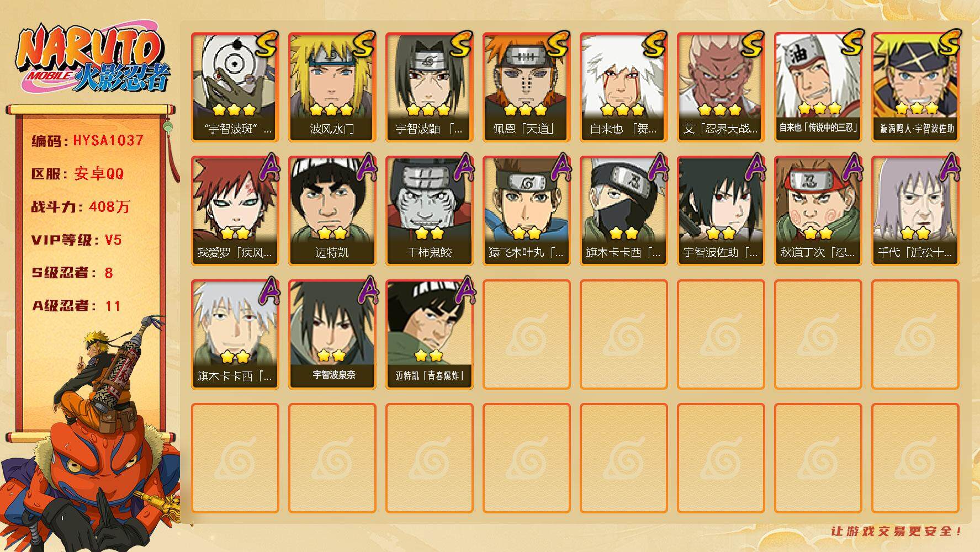
Task: Click the VIP等级 V5 label
Action: (76, 240)
